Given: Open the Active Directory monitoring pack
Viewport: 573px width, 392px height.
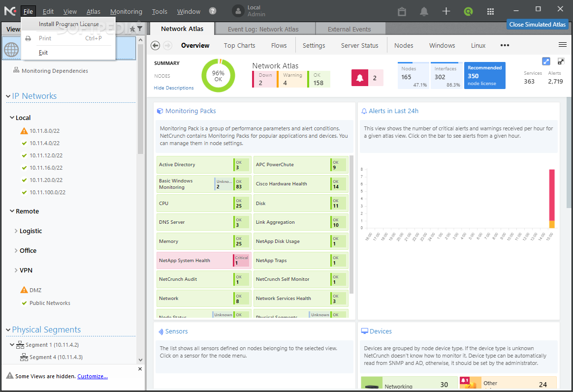Looking at the screenshot, I should 204,165.
